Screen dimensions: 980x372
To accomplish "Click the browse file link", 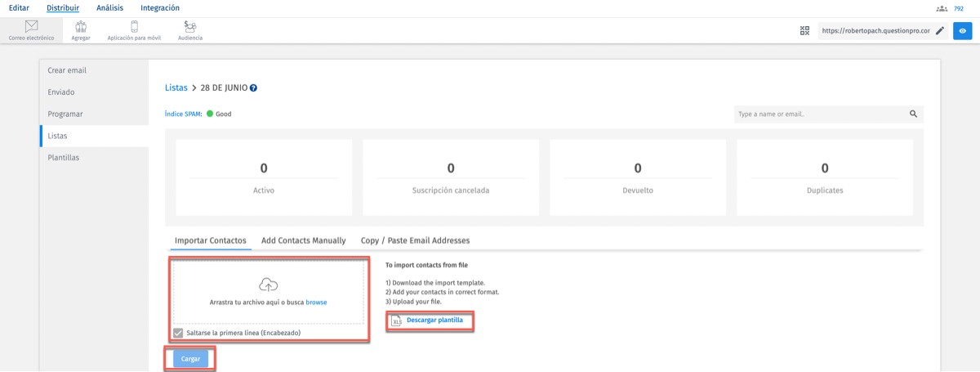I will tap(316, 303).
